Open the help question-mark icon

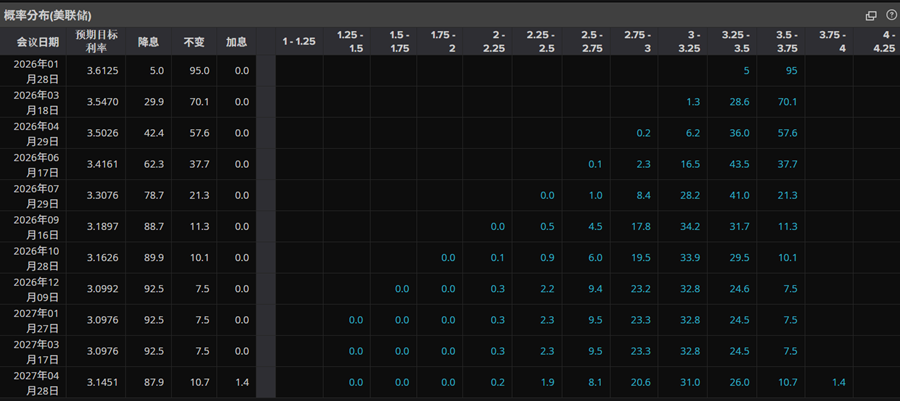[891, 15]
